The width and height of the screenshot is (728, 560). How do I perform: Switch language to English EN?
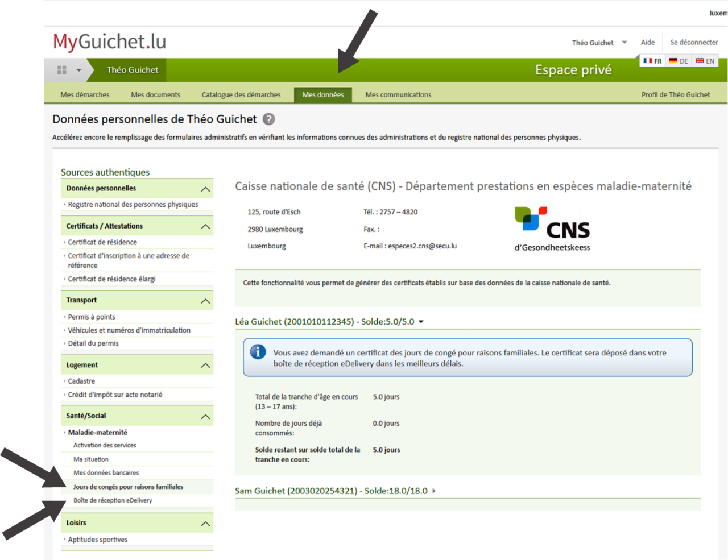[705, 61]
